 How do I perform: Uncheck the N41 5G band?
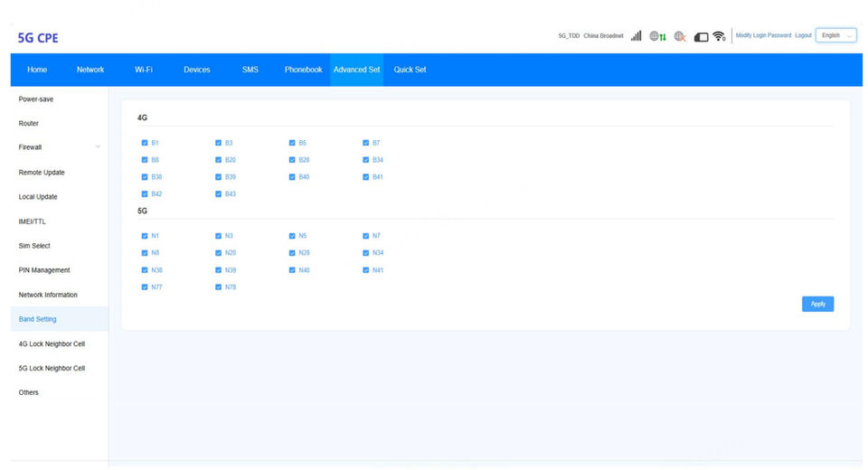tap(366, 269)
